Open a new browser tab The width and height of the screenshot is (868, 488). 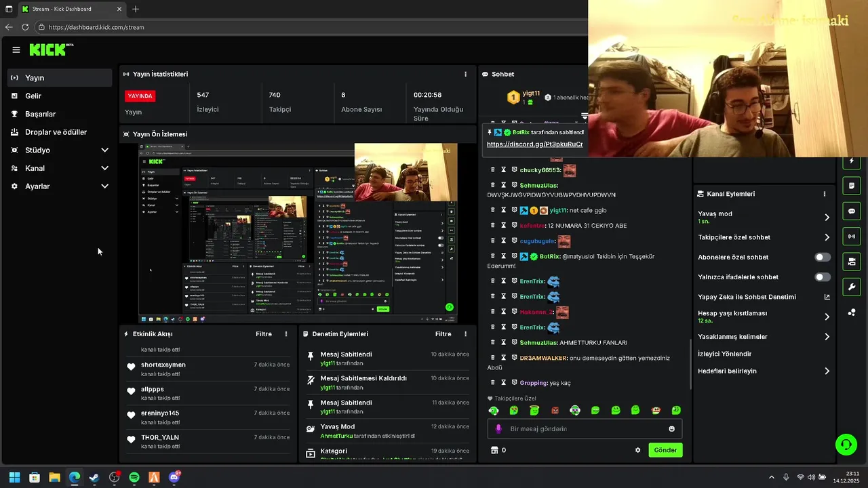[136, 9]
